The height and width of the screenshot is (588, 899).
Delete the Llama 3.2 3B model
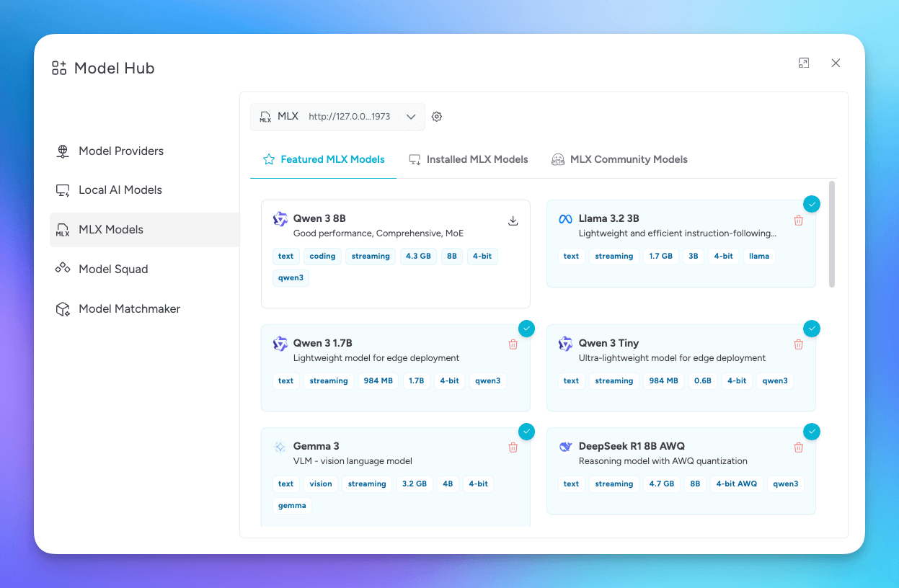(798, 220)
